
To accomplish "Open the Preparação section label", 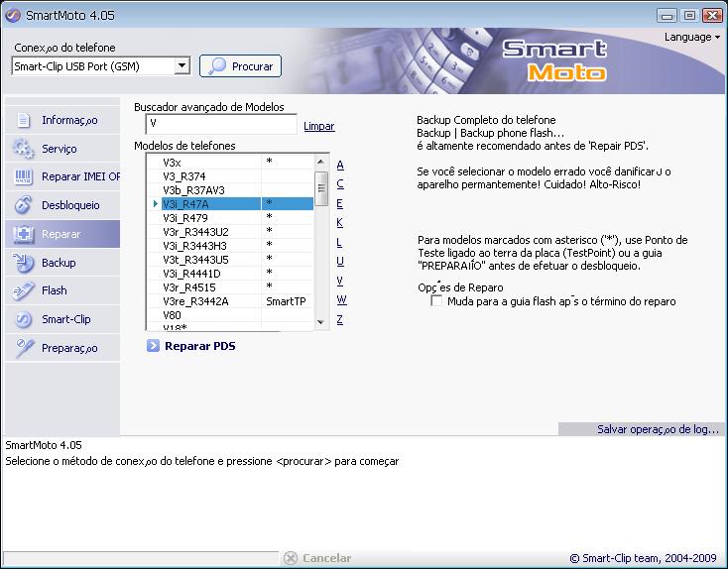I will pyautogui.click(x=69, y=348).
